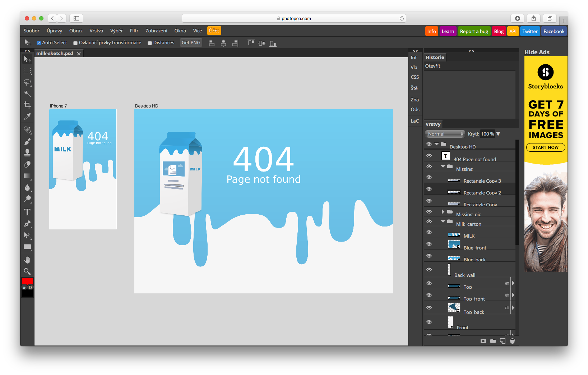Open the Filtr menu
Image resolution: width=588 pixels, height=375 pixels.
[134, 31]
